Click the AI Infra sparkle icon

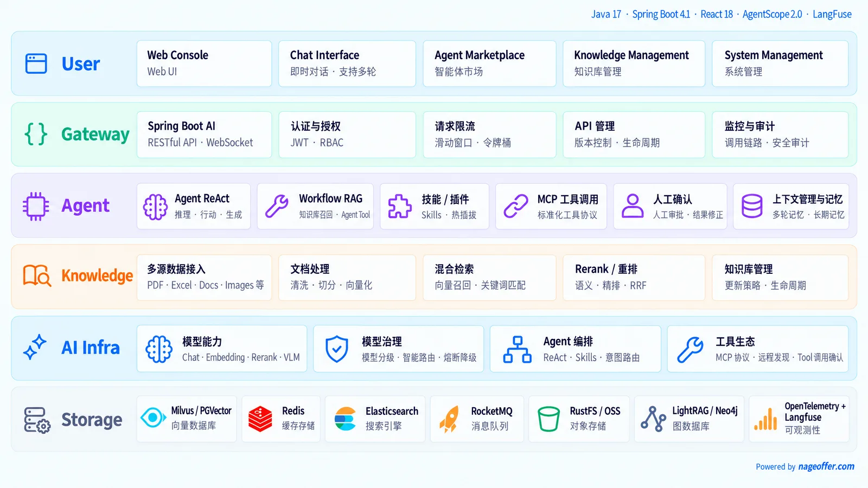tap(35, 347)
